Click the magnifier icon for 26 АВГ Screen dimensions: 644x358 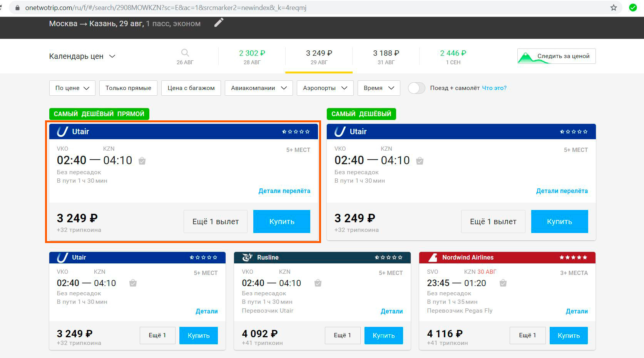[x=185, y=53]
